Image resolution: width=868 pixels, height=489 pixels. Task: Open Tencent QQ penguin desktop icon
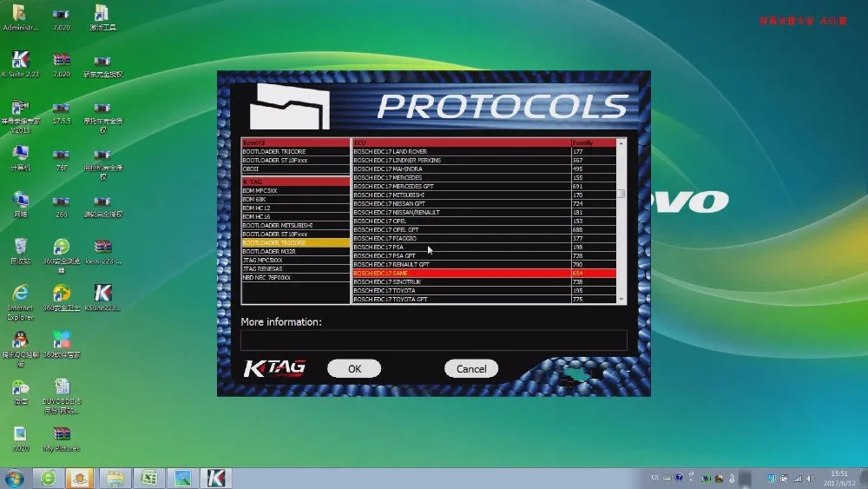pos(21,349)
